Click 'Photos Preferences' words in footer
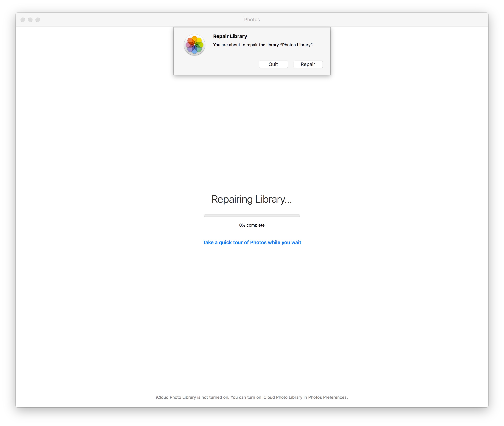Viewport: 504px width, 426px height. (328, 397)
